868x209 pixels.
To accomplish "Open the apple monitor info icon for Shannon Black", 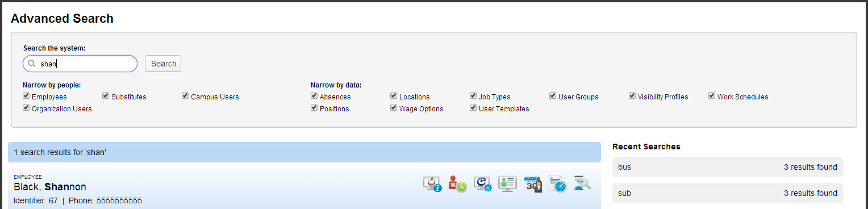I will pyautogui.click(x=432, y=183).
